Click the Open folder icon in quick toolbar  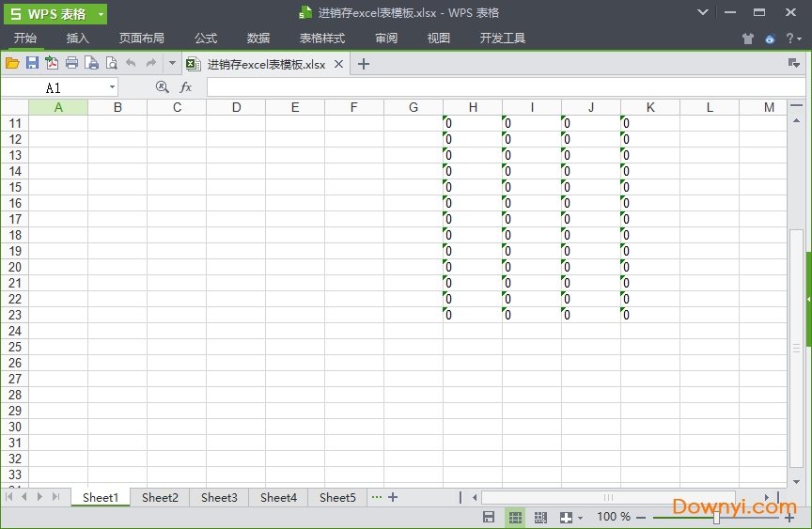[12, 63]
